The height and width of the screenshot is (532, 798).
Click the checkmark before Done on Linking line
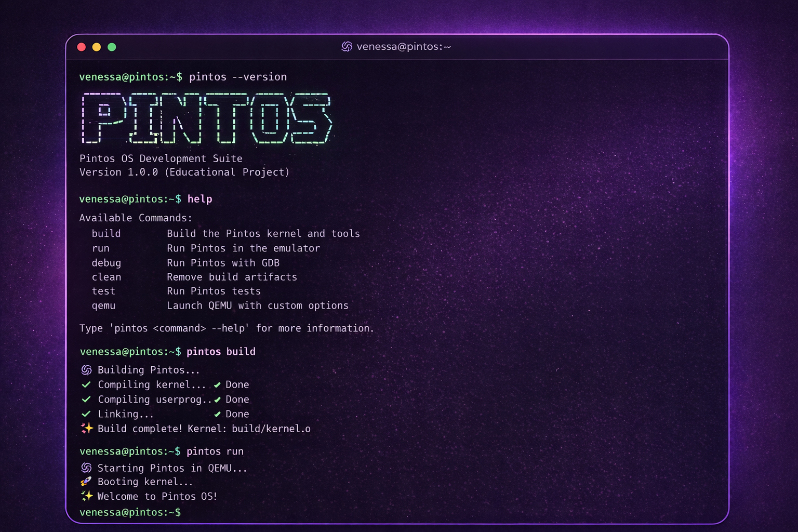[x=217, y=414]
